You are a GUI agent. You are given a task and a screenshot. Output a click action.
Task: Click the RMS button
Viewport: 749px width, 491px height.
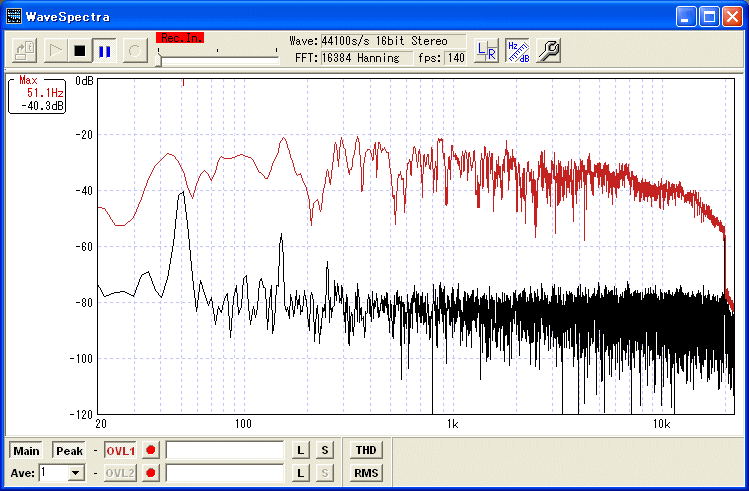(366, 473)
